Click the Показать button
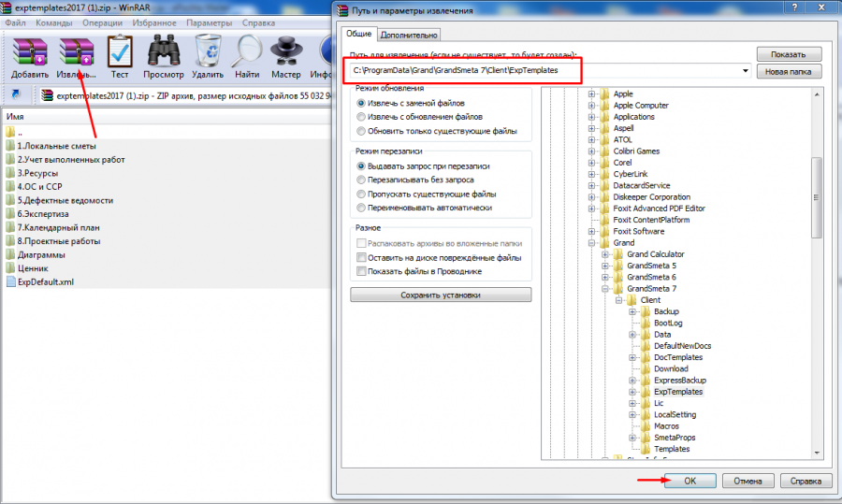This screenshot has height=504, width=842. coord(789,54)
